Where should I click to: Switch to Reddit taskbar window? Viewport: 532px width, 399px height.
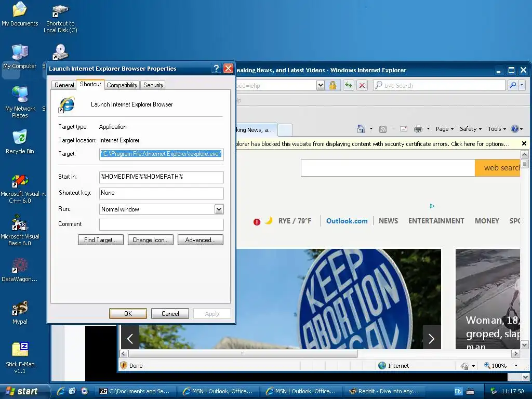point(384,391)
